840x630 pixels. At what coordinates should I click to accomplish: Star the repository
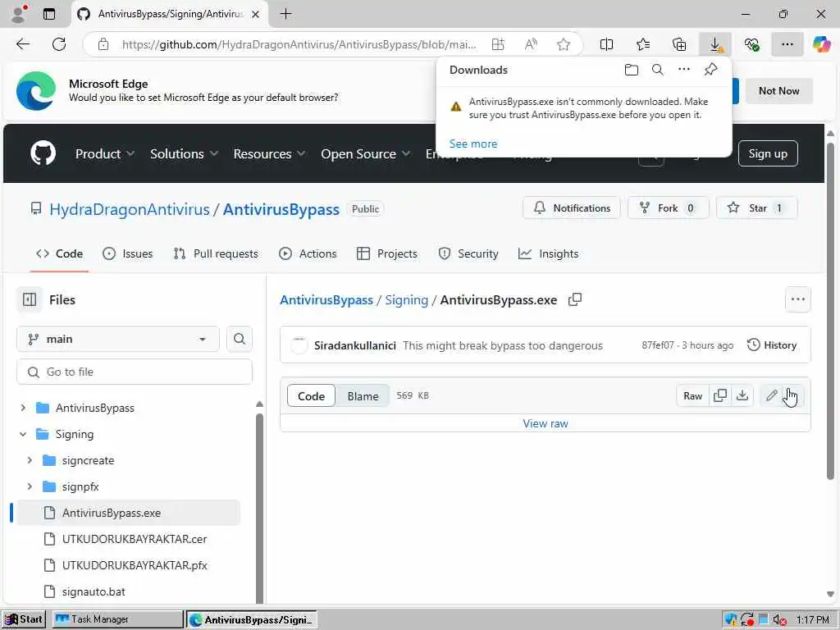tap(756, 208)
